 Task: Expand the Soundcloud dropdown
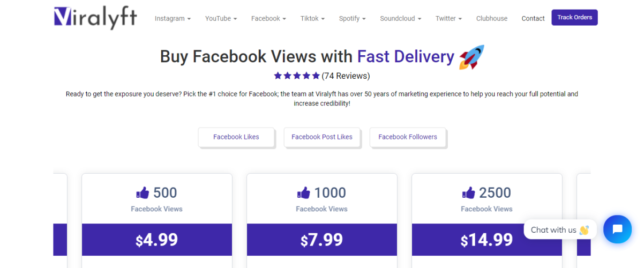tap(400, 18)
